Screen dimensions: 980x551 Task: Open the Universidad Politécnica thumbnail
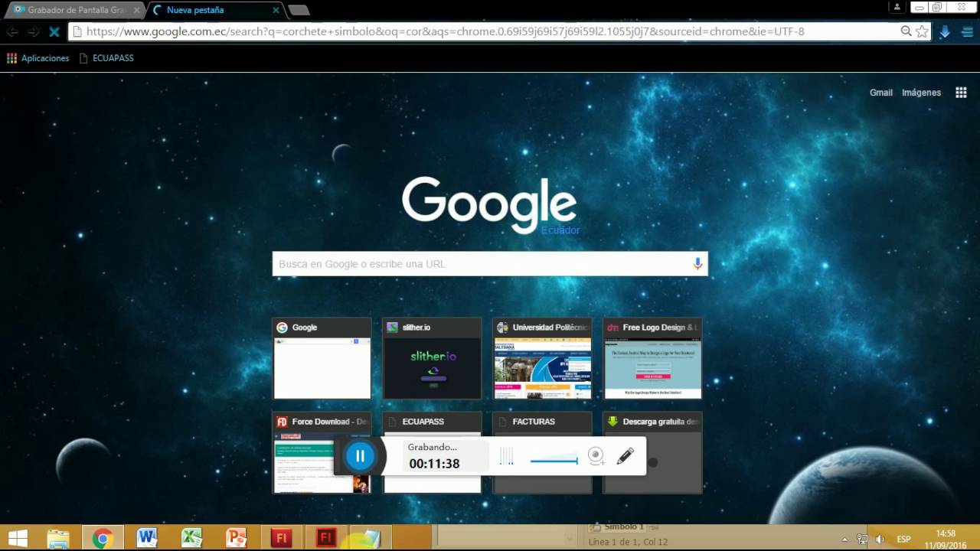tap(542, 358)
